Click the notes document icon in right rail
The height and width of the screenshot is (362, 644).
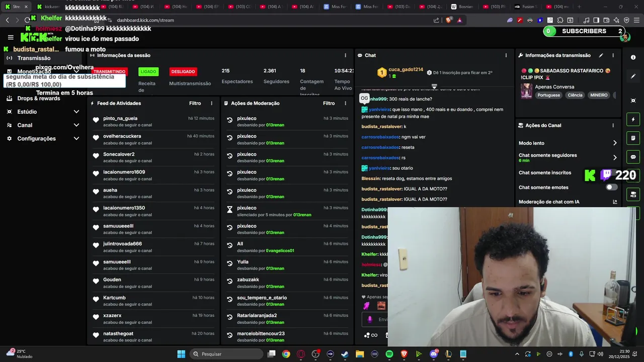click(633, 138)
